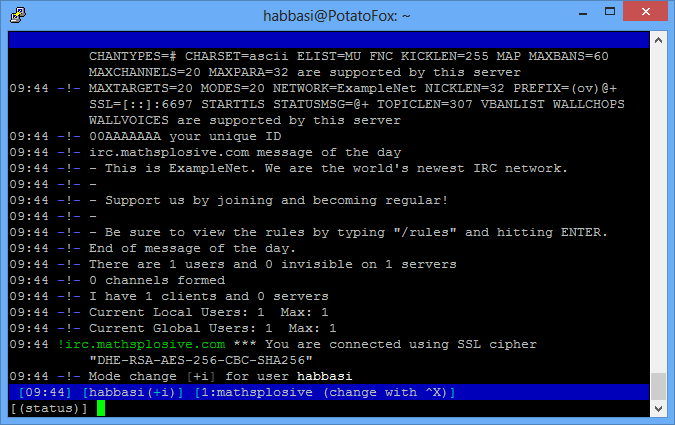This screenshot has height=425, width=675.
Task: Click 'VBANLIST' text
Action: click(512, 104)
